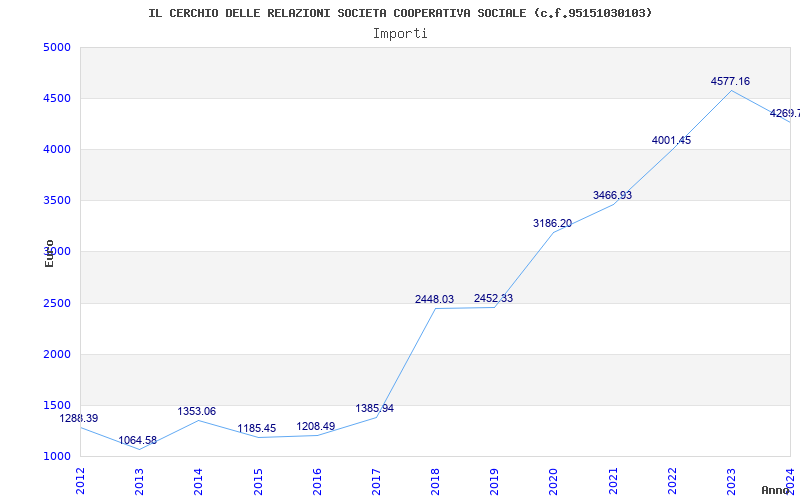
Task: Click the x-axis year 2015
Action: point(258,481)
